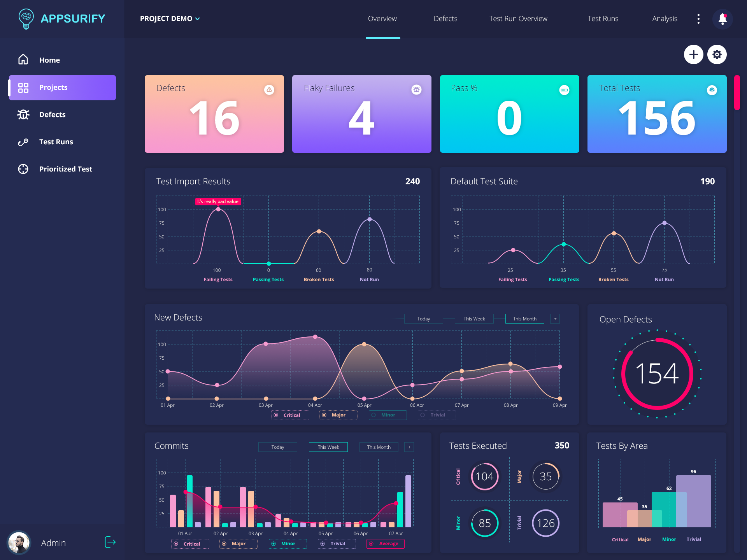
Task: Click the page vertical scrollbar thumb
Action: (736, 93)
